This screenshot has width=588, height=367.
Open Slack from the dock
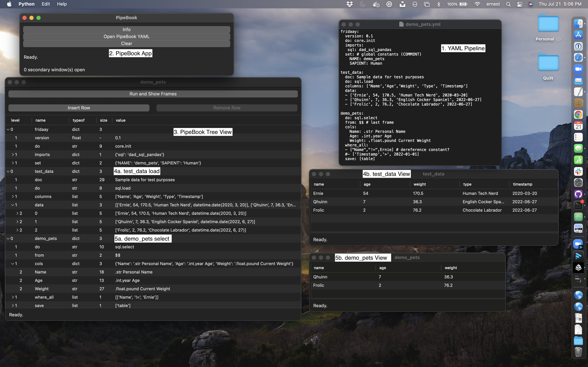(578, 172)
